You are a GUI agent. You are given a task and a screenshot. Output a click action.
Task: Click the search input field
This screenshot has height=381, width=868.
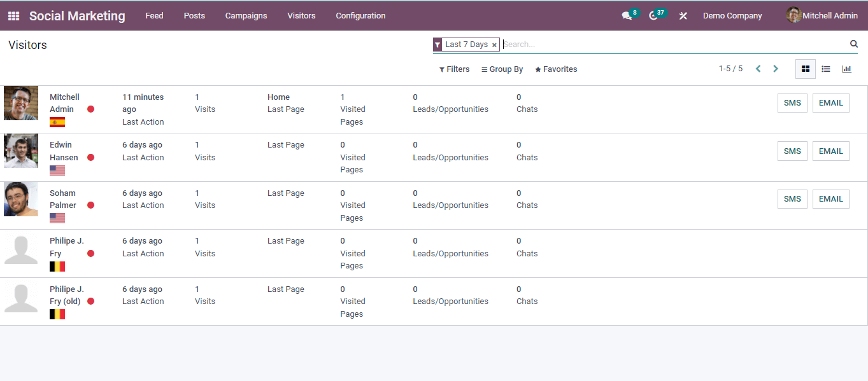[x=674, y=45]
